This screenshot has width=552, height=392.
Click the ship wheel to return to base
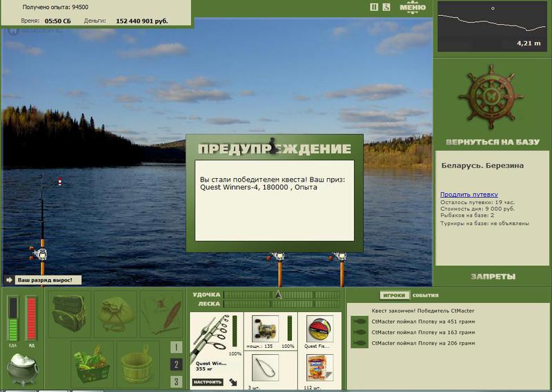click(x=491, y=97)
